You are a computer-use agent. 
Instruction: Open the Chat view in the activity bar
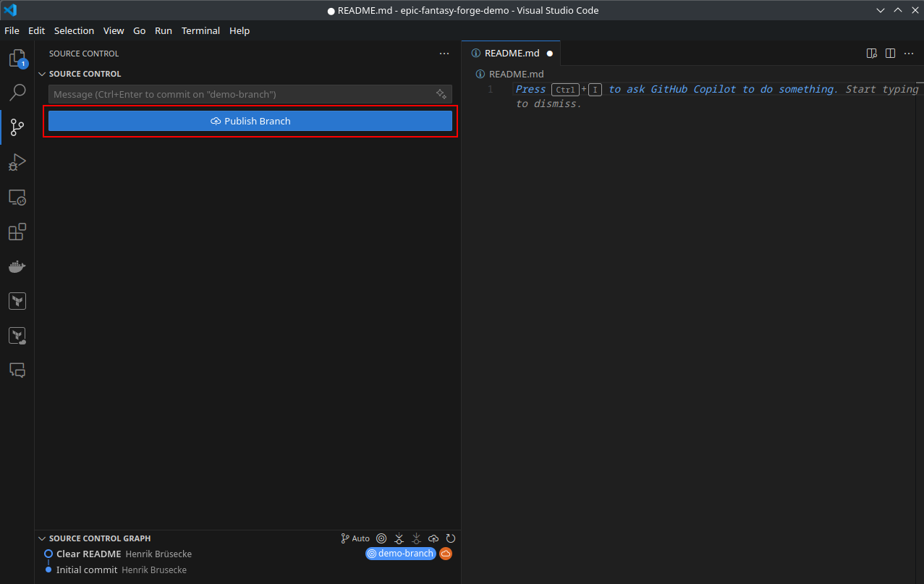click(x=17, y=370)
